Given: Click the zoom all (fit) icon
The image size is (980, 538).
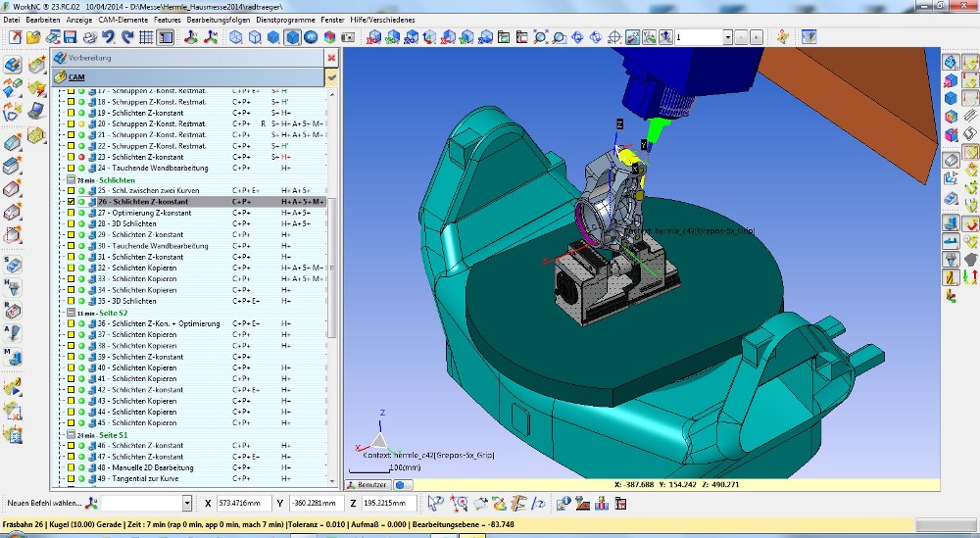Looking at the screenshot, I should pyautogui.click(x=541, y=37).
